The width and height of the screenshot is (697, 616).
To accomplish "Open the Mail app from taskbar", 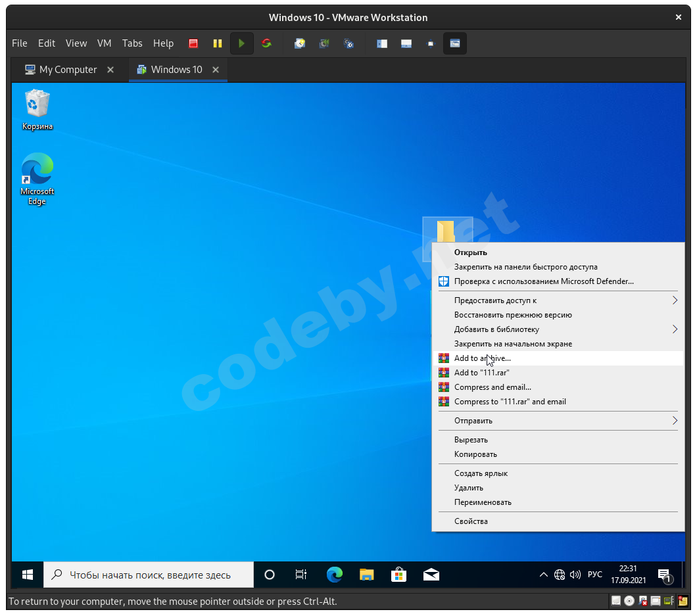I will (431, 575).
